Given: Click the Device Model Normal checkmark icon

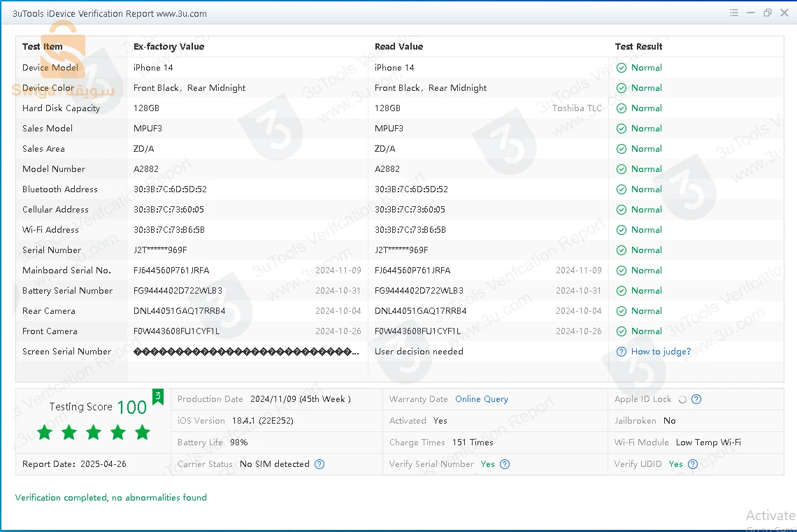Looking at the screenshot, I should point(621,68).
